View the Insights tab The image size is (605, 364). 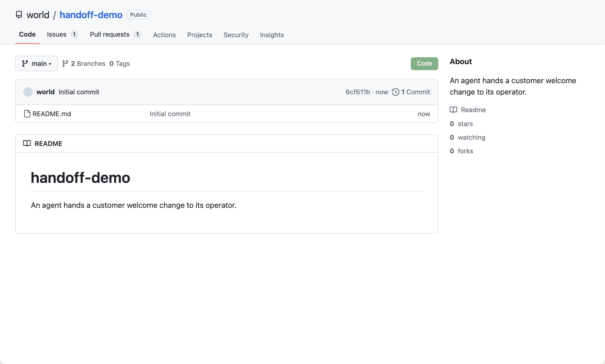coord(272,35)
